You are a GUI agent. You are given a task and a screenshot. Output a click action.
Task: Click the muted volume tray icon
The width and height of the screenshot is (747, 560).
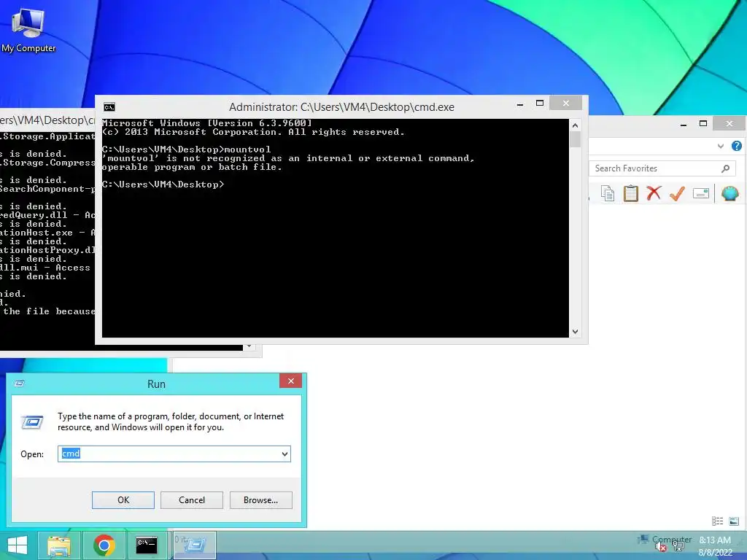pos(660,547)
